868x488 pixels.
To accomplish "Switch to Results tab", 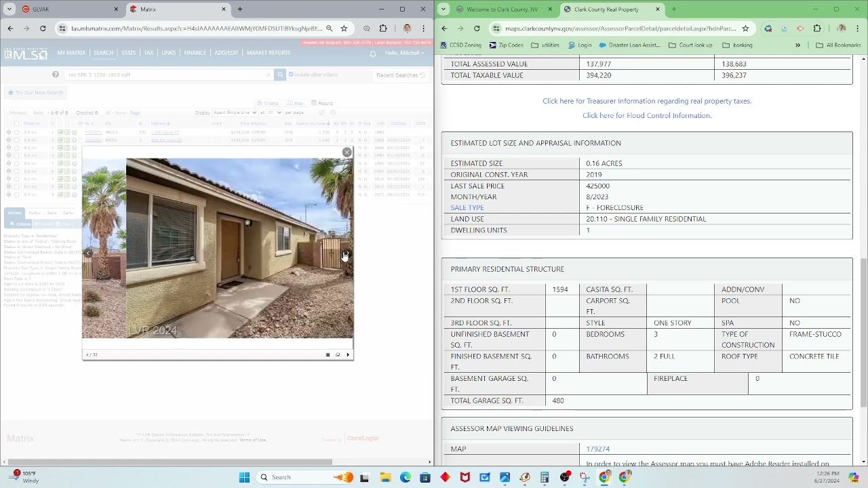I will [323, 103].
